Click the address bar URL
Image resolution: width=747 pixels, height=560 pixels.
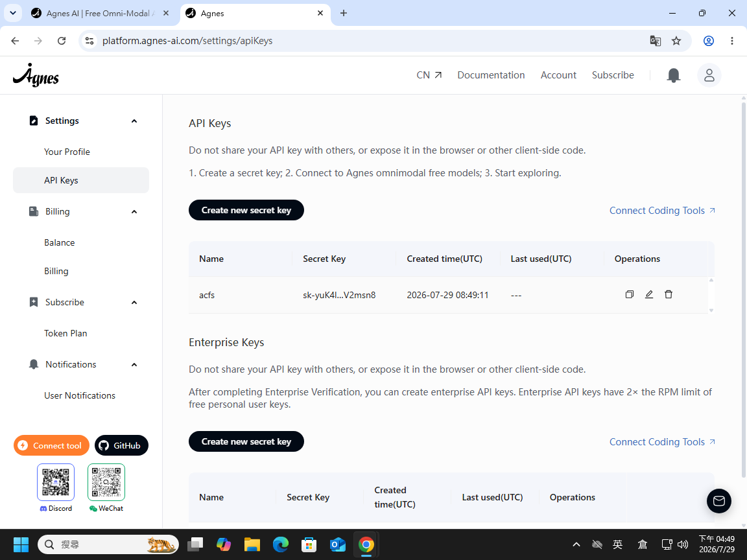pos(187,41)
